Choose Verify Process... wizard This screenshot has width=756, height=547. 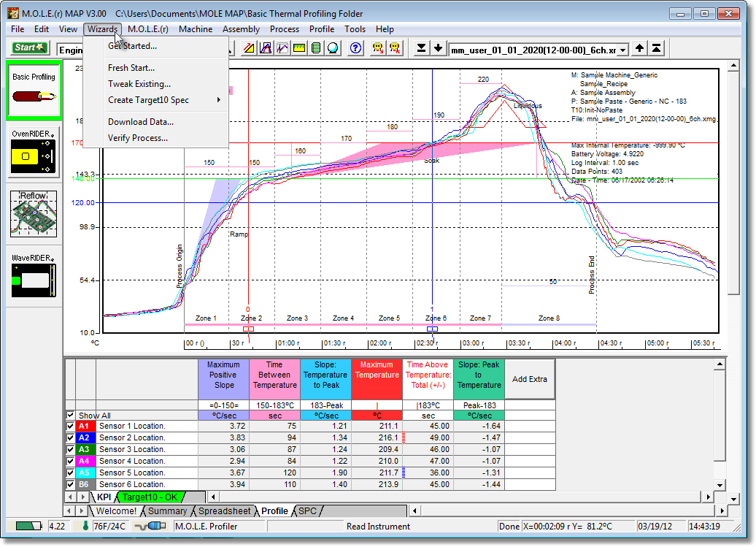155,138
